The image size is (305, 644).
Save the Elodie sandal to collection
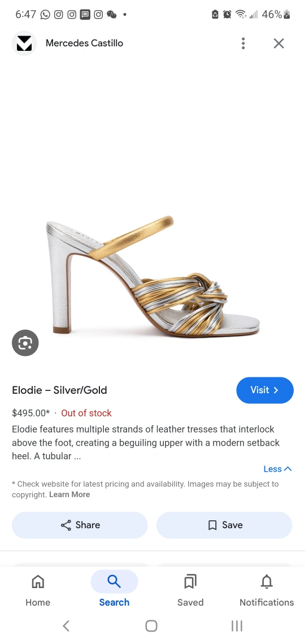224,525
